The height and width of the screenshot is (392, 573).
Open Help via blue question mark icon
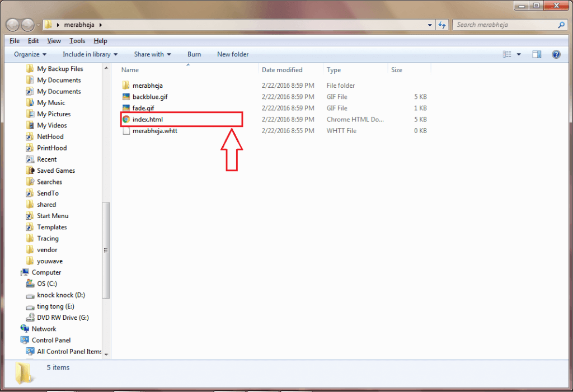[556, 54]
